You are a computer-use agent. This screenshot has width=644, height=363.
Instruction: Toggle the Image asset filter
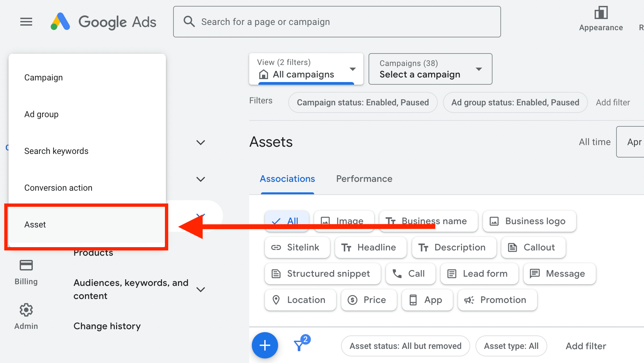344,221
